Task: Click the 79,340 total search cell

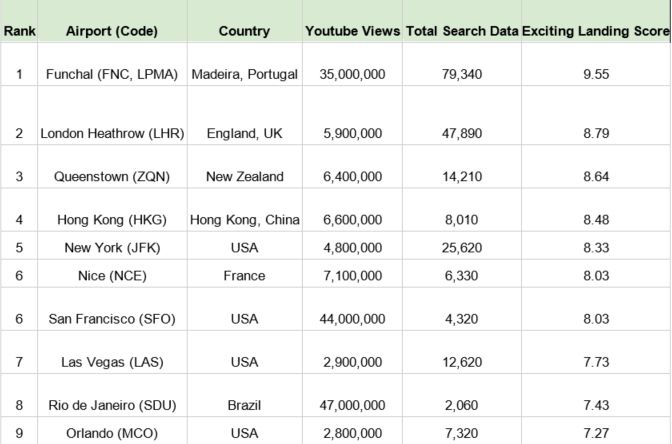Action: (461, 75)
